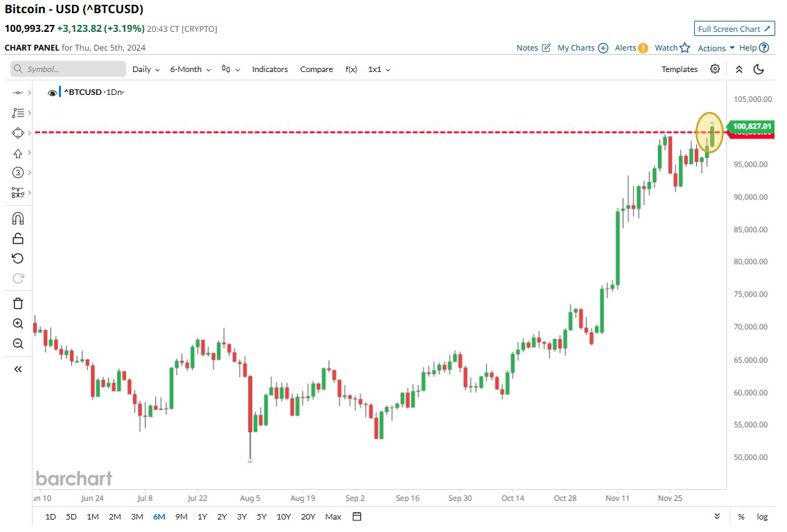Zoom in with the magnifier plus icon
The width and height of the screenshot is (787, 532).
coord(17,323)
